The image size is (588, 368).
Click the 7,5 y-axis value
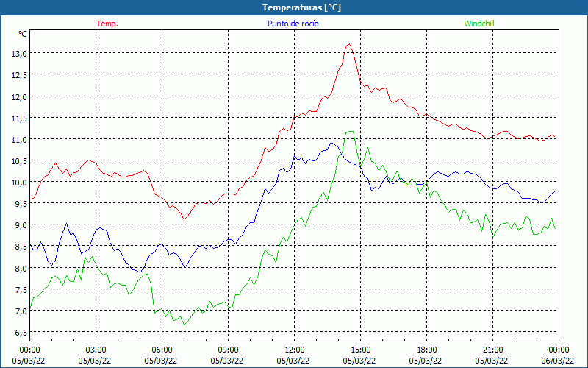[21, 290]
